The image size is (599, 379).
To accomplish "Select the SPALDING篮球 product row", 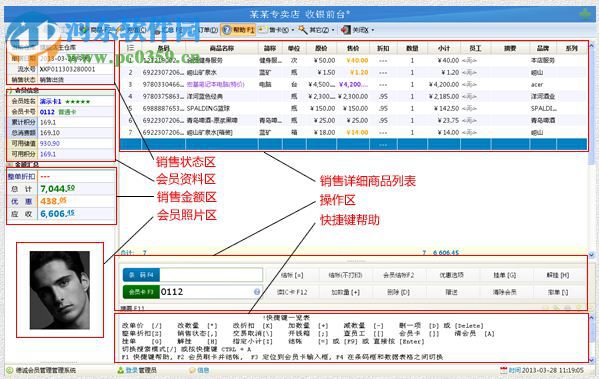I will 354,109.
